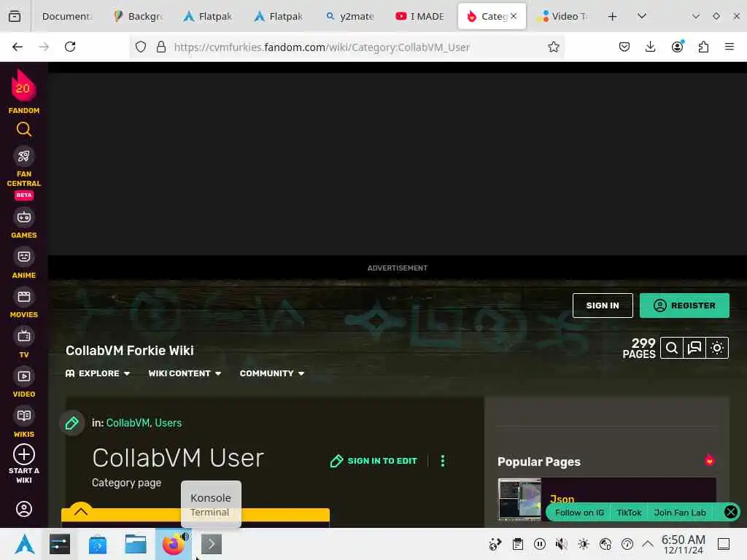Open the Firefox hamburger menu
The image size is (747, 560).
729,47
